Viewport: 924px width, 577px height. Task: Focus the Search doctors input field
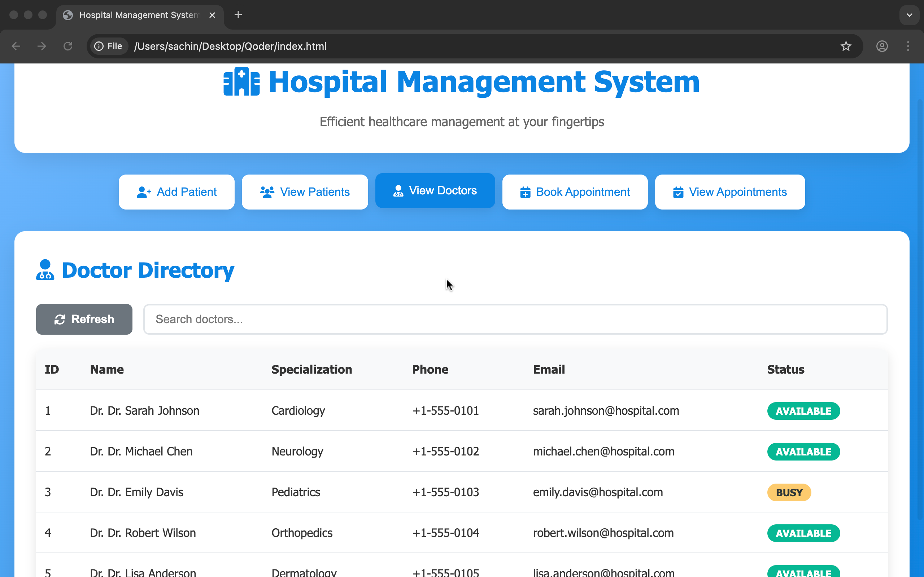click(515, 319)
